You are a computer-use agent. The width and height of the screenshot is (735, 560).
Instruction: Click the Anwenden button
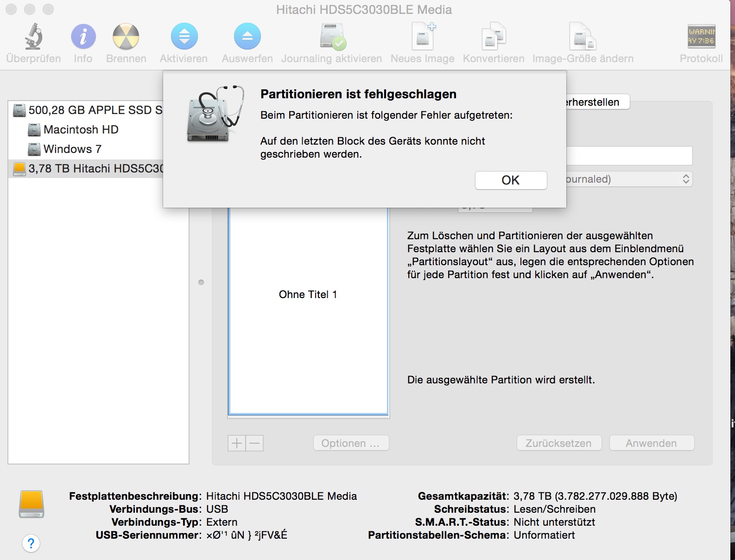[652, 443]
